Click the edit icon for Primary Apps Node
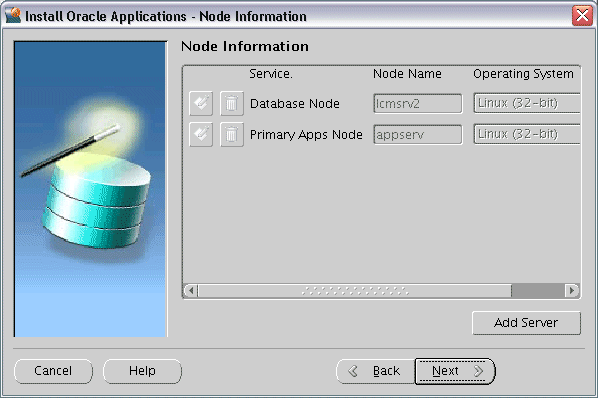 click(x=201, y=135)
